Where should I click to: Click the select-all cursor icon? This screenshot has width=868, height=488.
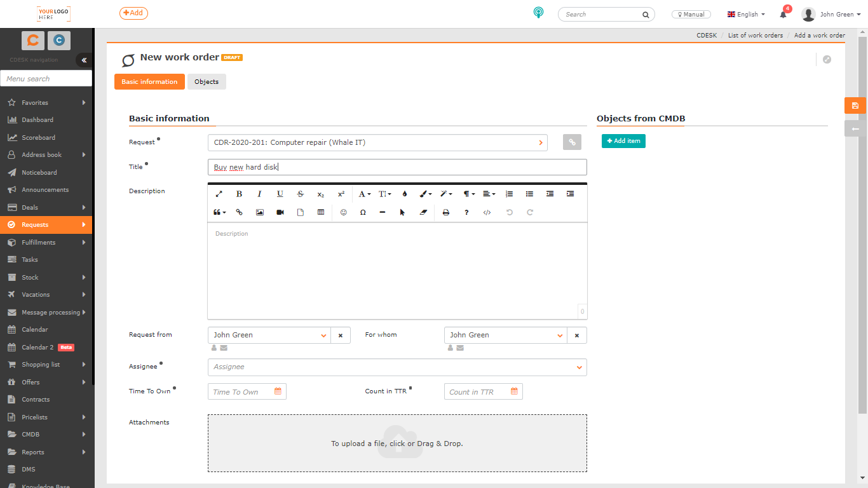pos(402,212)
